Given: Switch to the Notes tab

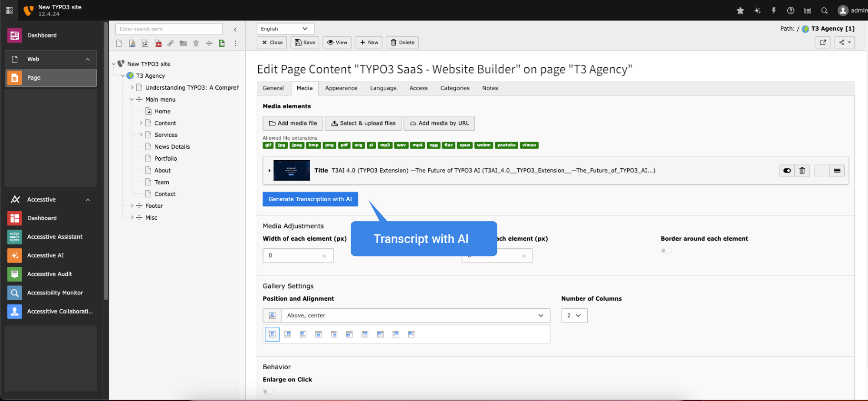Looking at the screenshot, I should point(490,88).
